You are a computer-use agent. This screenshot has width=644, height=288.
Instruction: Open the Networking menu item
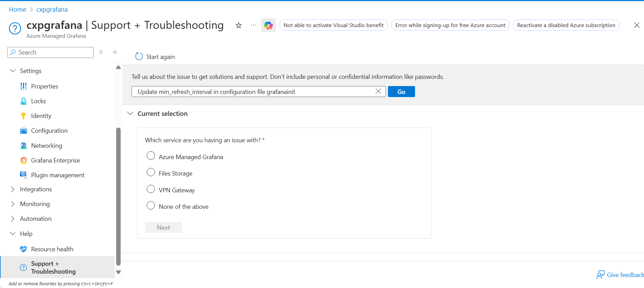point(46,146)
